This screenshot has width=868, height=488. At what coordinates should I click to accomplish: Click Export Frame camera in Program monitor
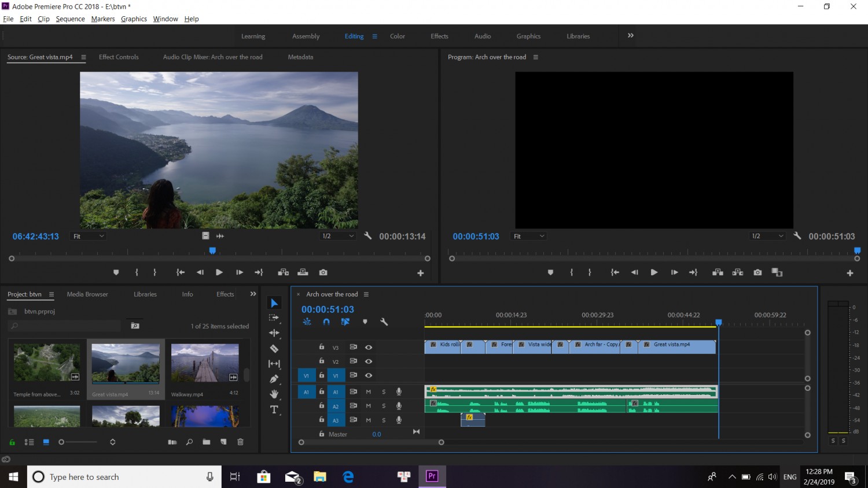click(x=757, y=272)
